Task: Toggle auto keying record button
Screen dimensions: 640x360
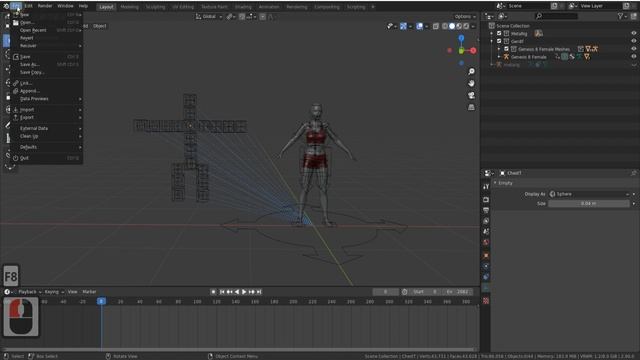Action: [x=213, y=292]
